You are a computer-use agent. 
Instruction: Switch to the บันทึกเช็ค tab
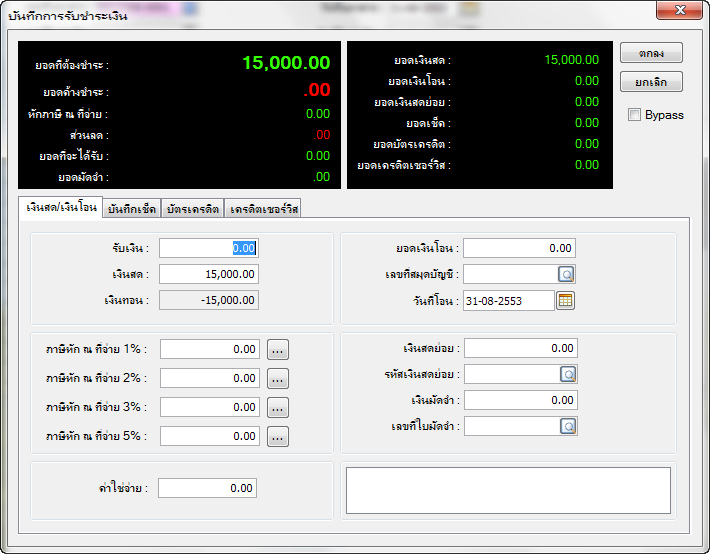[132, 209]
